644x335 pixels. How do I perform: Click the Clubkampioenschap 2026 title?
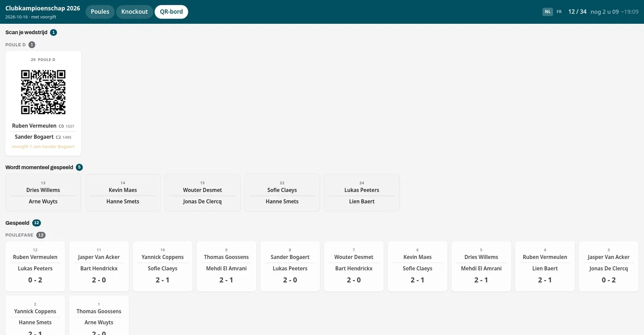[x=43, y=8]
